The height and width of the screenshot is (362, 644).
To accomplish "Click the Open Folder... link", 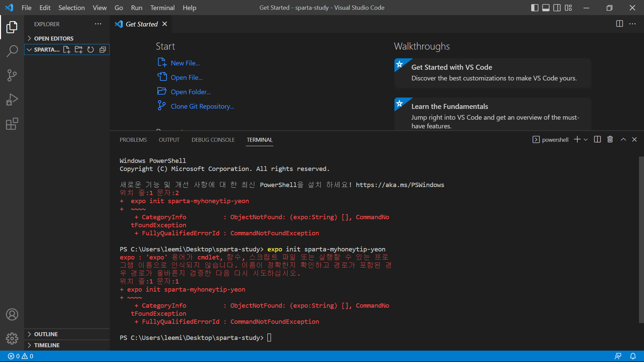I will 184,92.
